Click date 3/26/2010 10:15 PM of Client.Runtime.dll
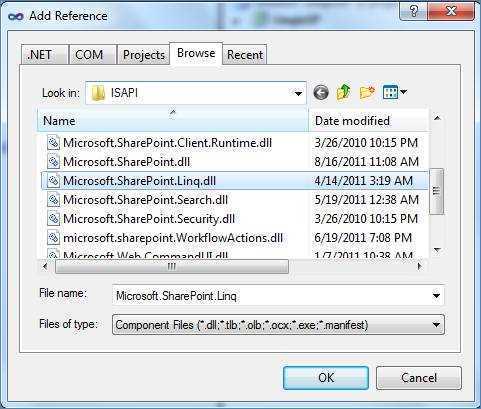The height and width of the screenshot is (409, 481). click(366, 143)
